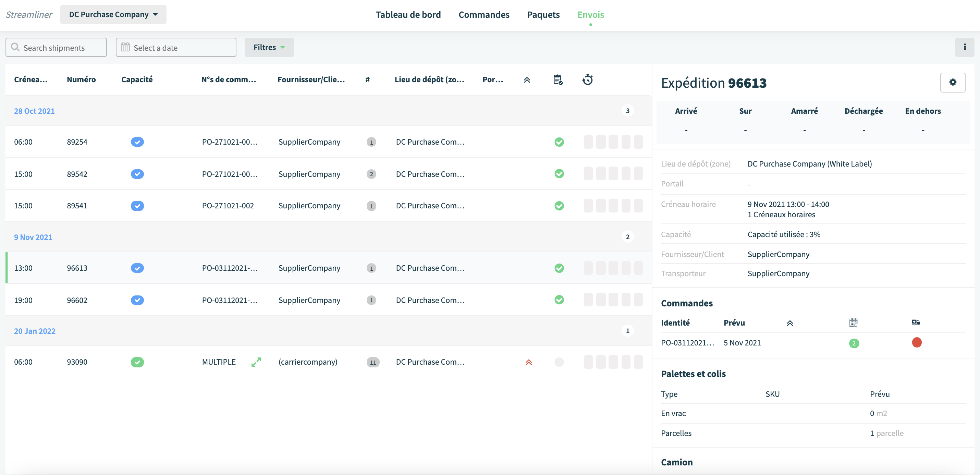Click the red priority chevrons on shipment 93090
Screen dimensions: 980x475
(528, 362)
